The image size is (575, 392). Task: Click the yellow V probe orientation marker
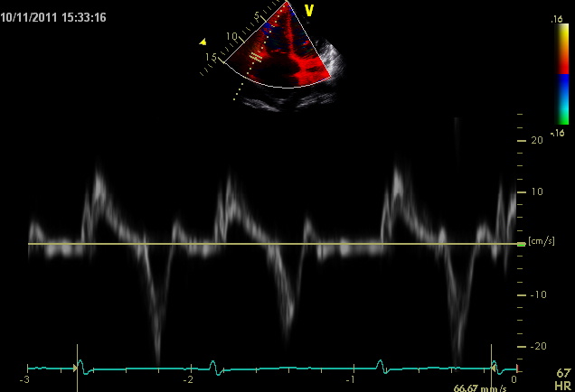(x=309, y=11)
